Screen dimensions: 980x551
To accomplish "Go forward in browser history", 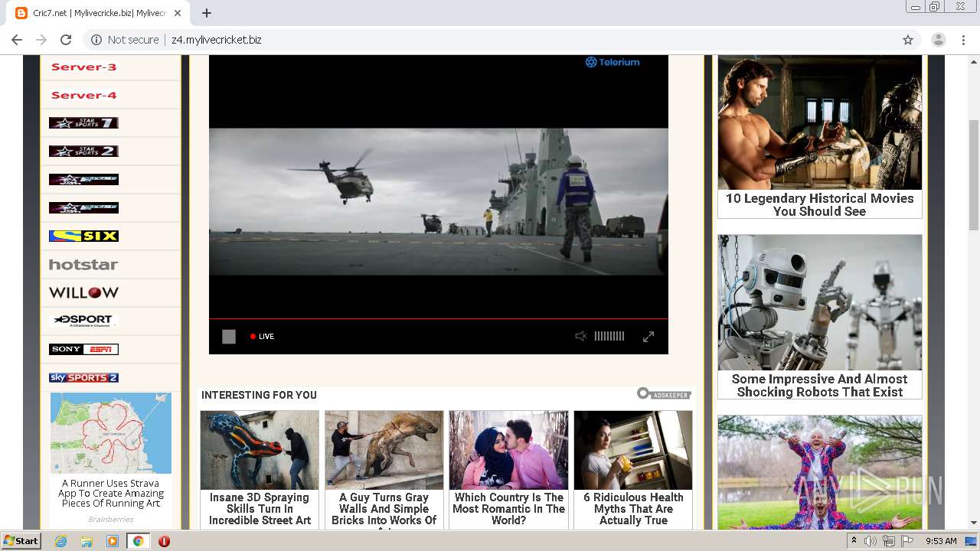I will point(41,40).
